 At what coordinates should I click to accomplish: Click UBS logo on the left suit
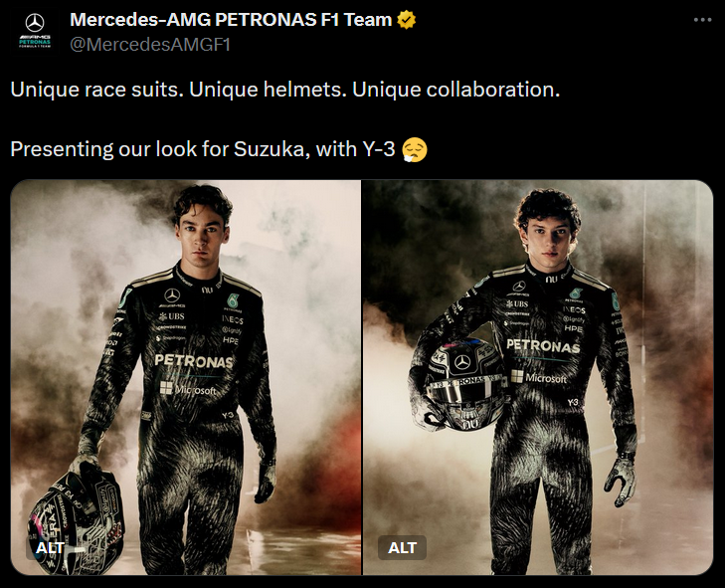(x=171, y=316)
